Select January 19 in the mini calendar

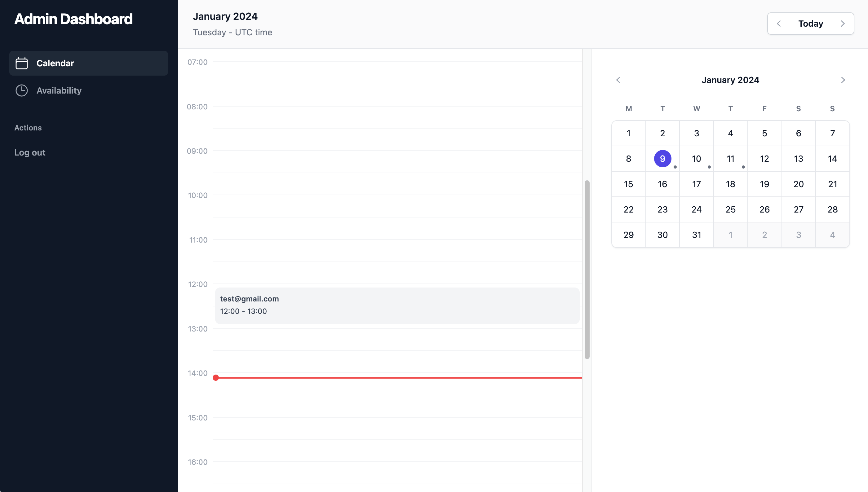[764, 184]
